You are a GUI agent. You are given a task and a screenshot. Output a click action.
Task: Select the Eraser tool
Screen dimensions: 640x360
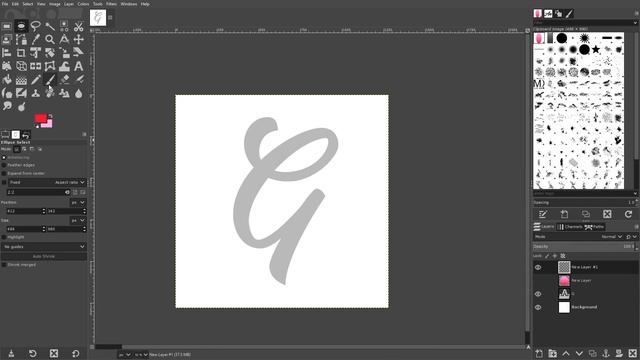coord(64,80)
